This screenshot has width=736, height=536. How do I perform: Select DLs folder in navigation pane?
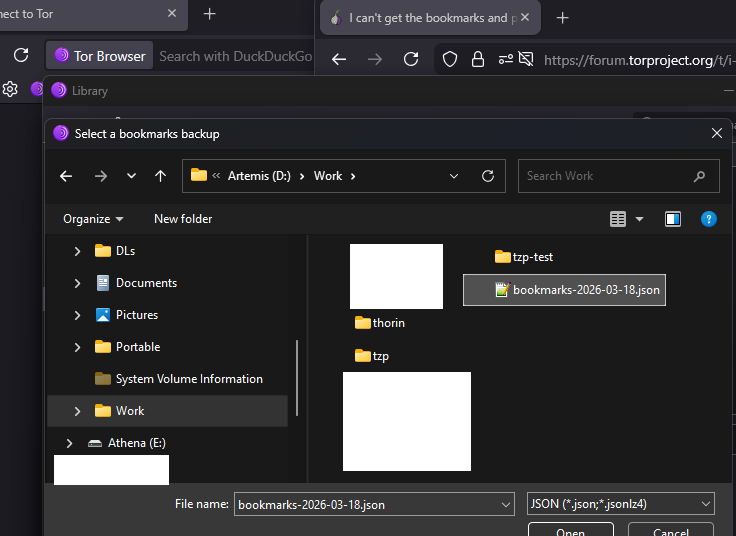[x=115, y=251]
